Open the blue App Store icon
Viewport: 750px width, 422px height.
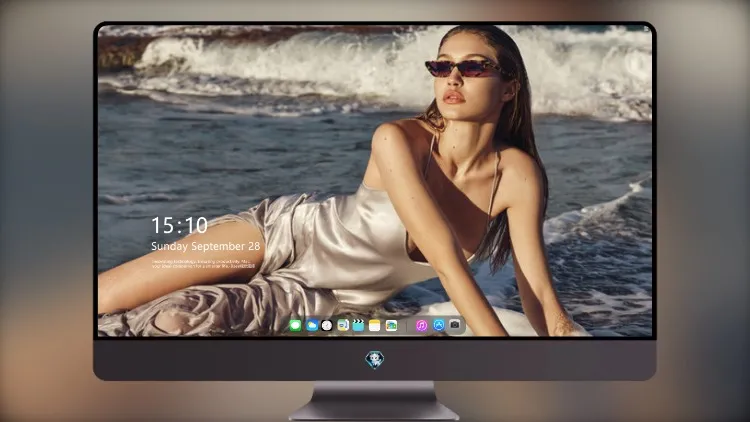(x=439, y=325)
